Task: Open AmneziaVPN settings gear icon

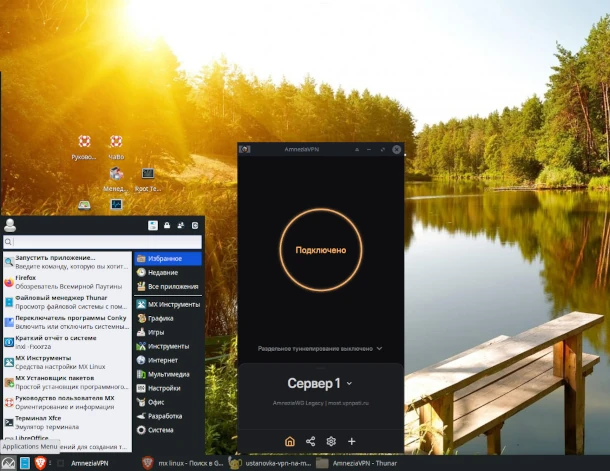Action: click(331, 441)
